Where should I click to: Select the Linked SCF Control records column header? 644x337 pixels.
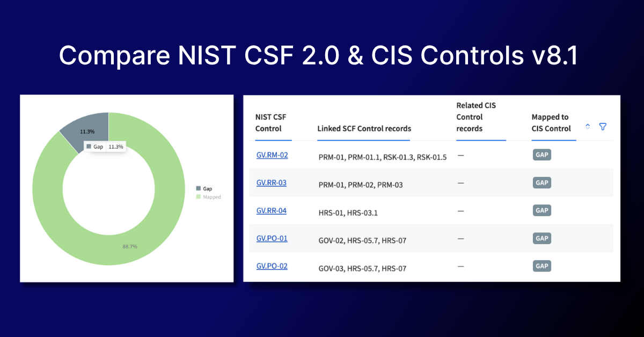364,129
